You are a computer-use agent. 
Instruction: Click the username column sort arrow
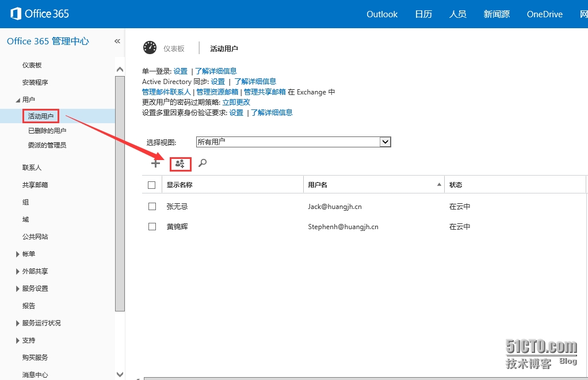pyautogui.click(x=439, y=185)
